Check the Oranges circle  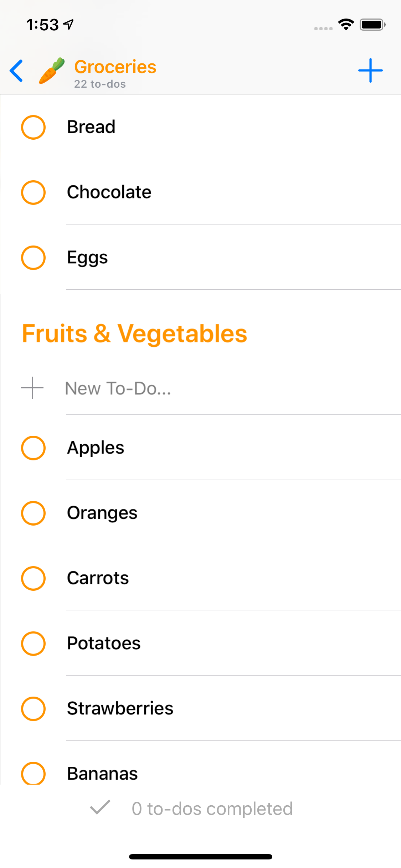[33, 513]
